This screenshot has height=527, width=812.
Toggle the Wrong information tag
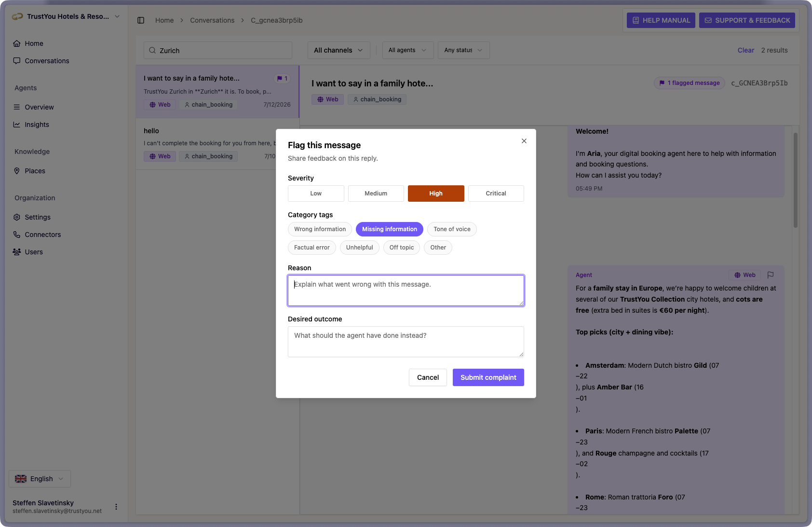pos(320,229)
